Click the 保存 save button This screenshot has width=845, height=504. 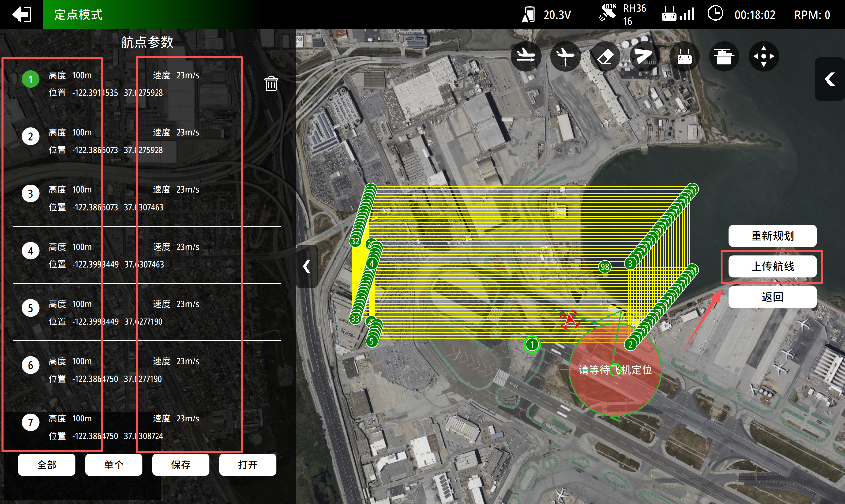pyautogui.click(x=180, y=465)
